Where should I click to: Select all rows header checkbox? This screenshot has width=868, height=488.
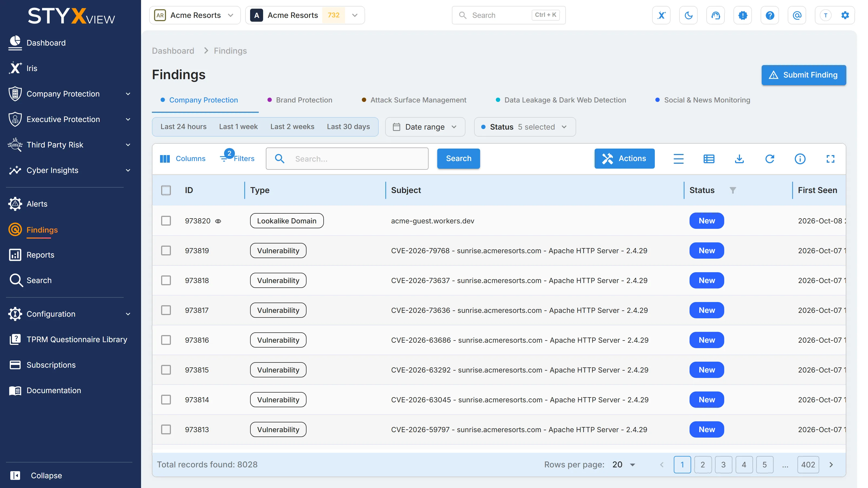(166, 190)
